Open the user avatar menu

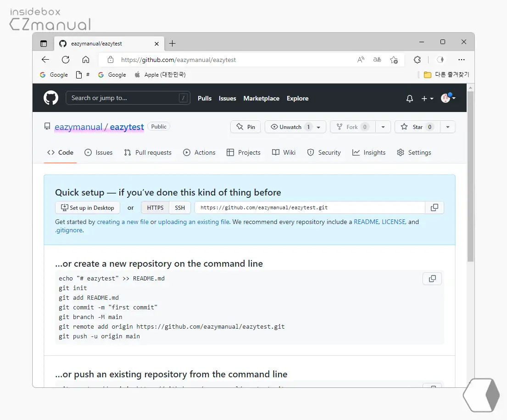pos(448,98)
